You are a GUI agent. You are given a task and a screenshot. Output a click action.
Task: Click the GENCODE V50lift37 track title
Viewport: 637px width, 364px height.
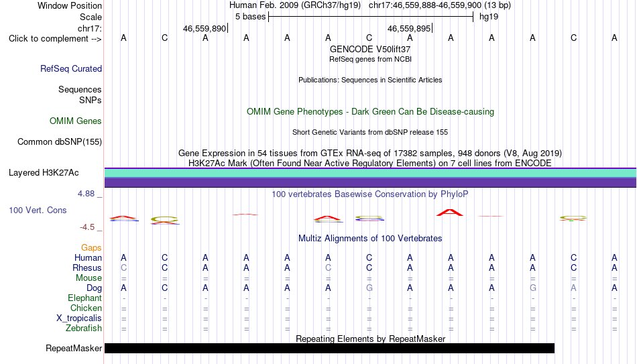[x=370, y=49]
